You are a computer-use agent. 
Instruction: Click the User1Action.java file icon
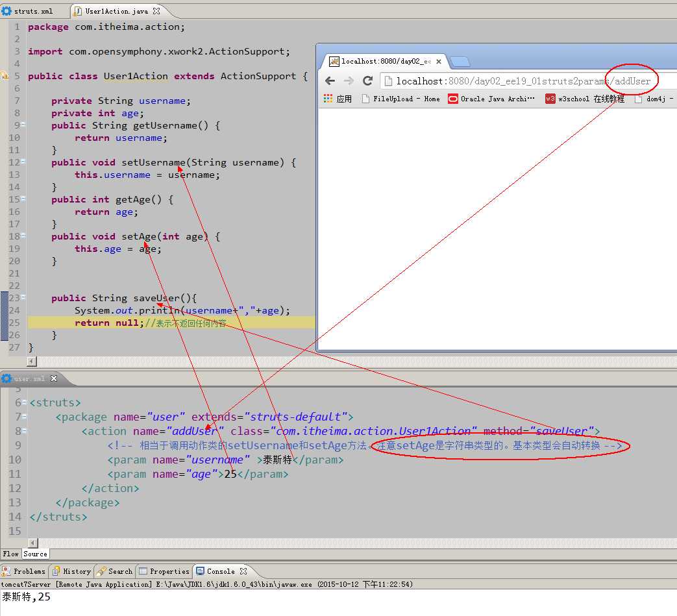pyautogui.click(x=78, y=11)
